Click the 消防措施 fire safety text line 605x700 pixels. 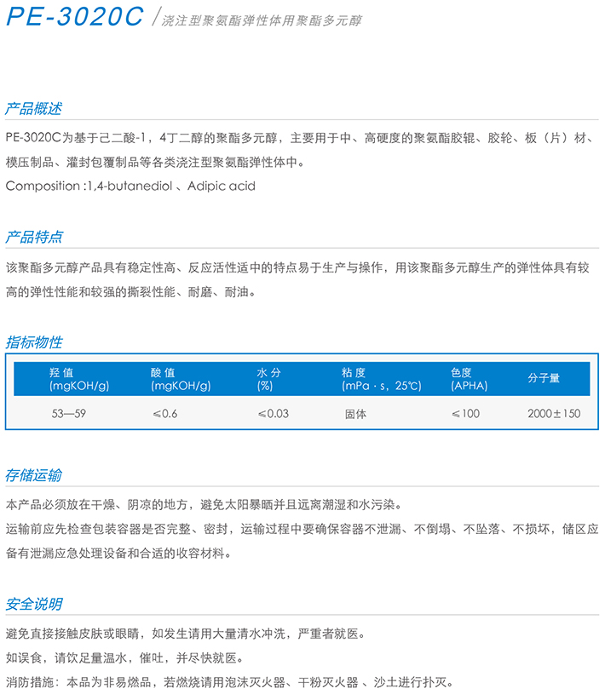[x=230, y=682]
